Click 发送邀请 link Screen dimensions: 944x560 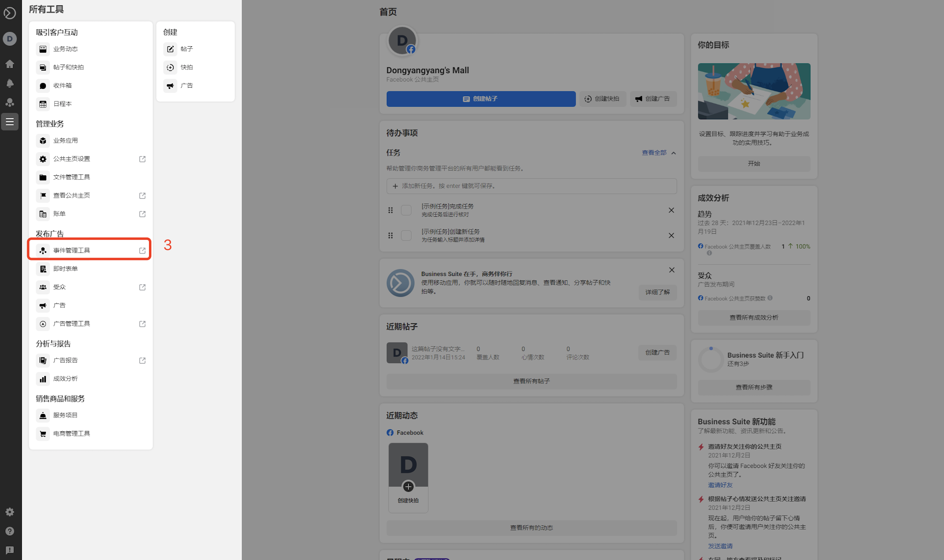720,546
